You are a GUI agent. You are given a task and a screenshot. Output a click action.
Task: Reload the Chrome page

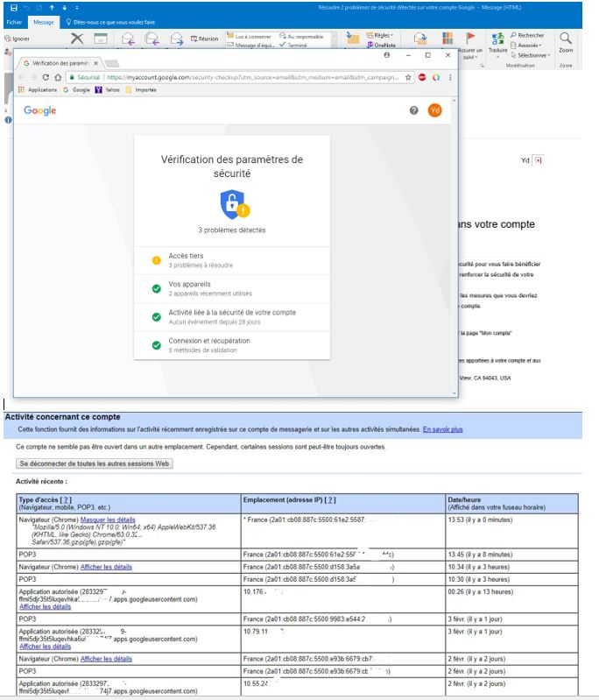tap(46, 77)
